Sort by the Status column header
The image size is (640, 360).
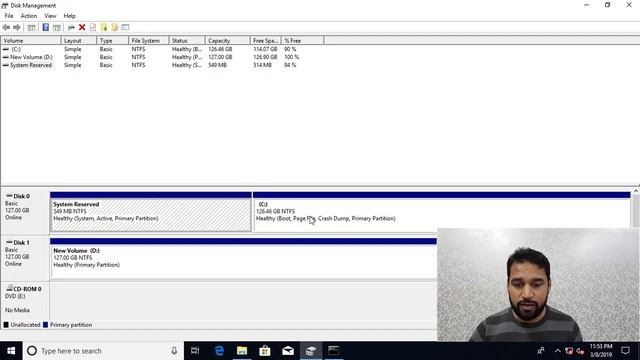pos(187,40)
